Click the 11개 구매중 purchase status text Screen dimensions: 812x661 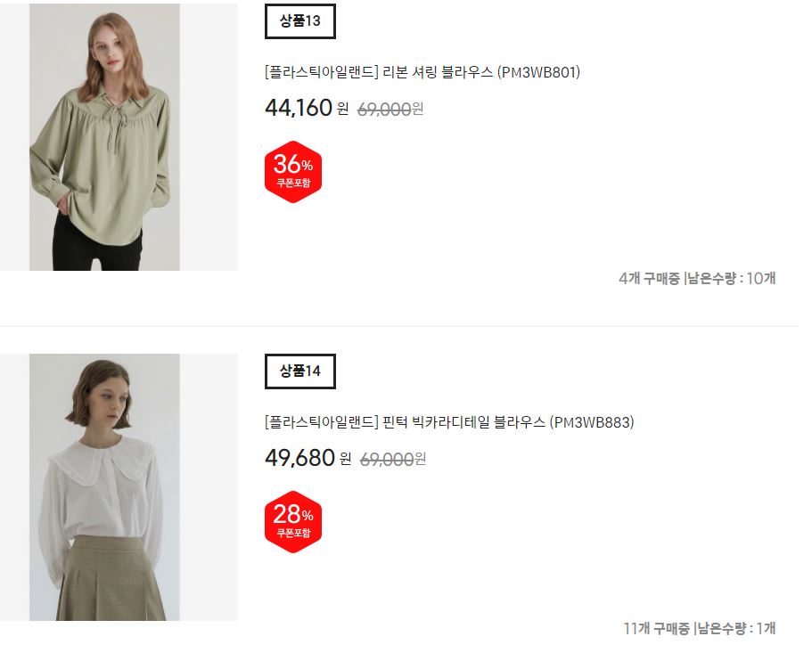coord(656,628)
